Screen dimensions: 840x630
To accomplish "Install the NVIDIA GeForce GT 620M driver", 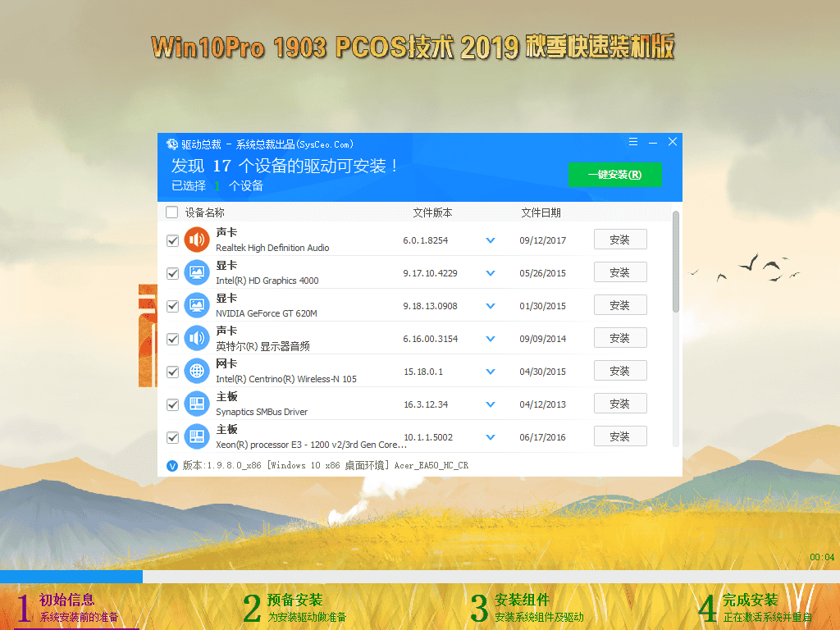I will 620,305.
